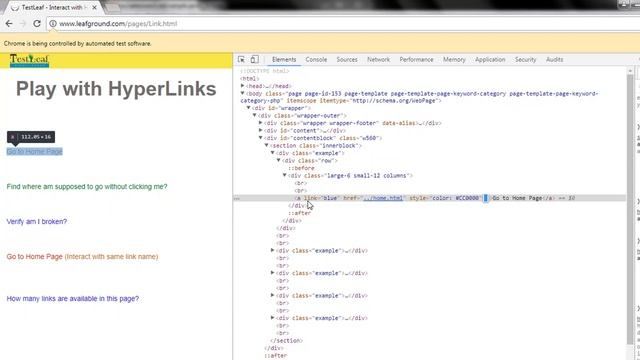Open the Audits tab
640x360 pixels.
(x=555, y=60)
